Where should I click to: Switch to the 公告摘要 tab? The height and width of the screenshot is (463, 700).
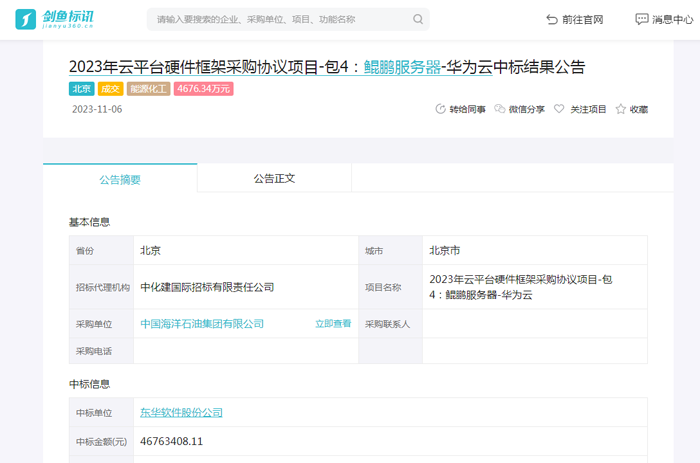point(120,179)
